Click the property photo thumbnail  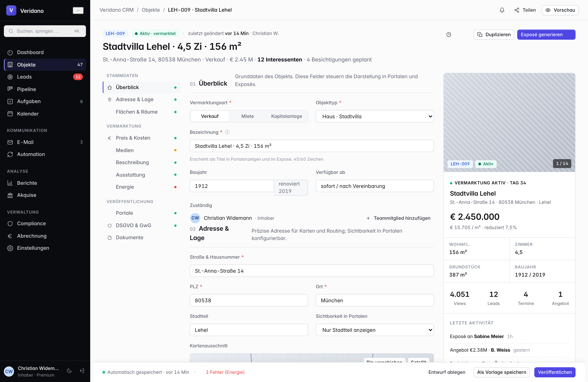(x=509, y=122)
